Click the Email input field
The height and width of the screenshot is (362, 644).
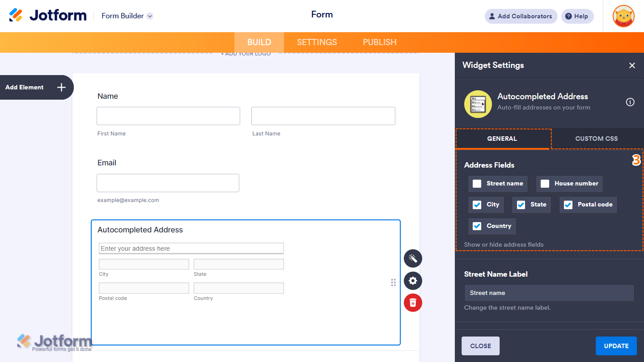coord(168,183)
